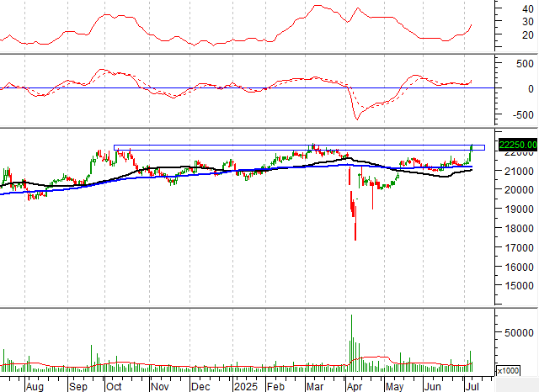Select the Dec label on the time axis
The height and width of the screenshot is (392, 539).
(x=200, y=386)
